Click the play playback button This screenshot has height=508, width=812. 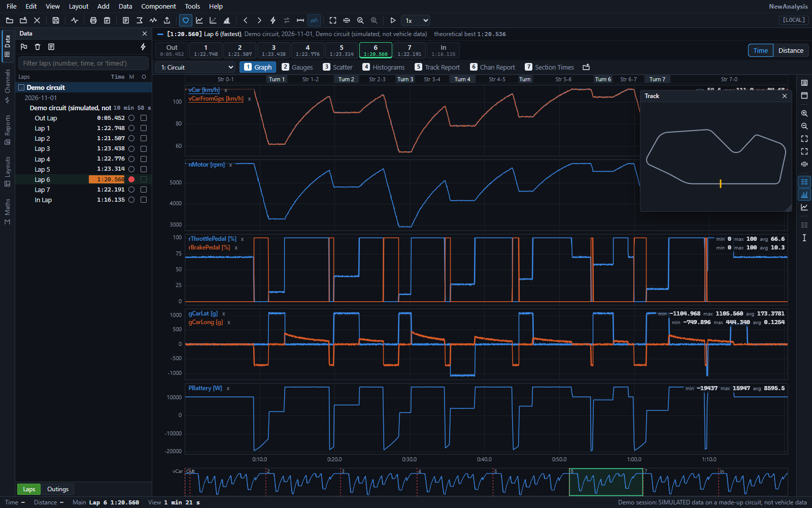click(393, 20)
